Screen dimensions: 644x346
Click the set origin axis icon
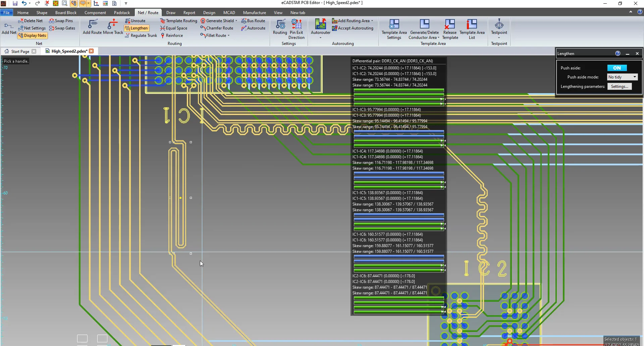coord(96,3)
